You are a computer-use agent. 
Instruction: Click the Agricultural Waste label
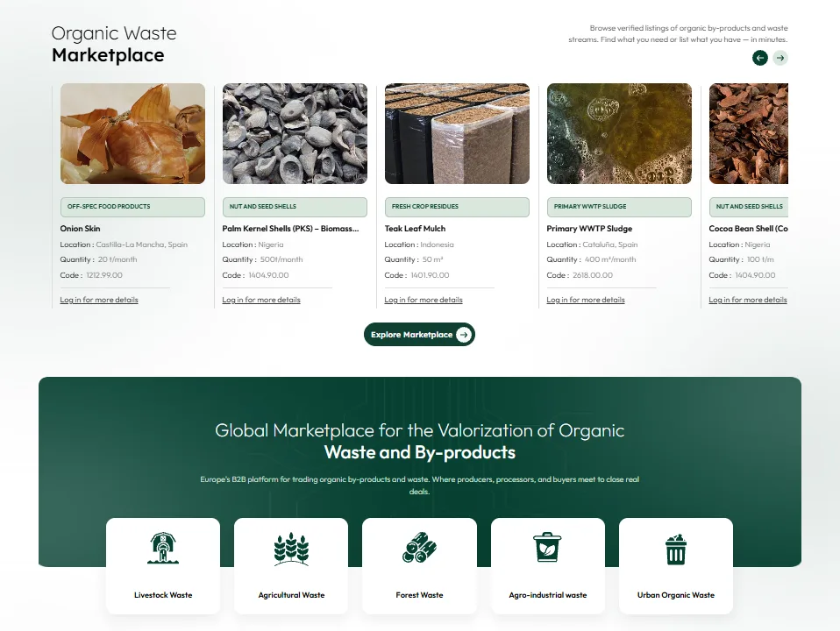click(291, 595)
